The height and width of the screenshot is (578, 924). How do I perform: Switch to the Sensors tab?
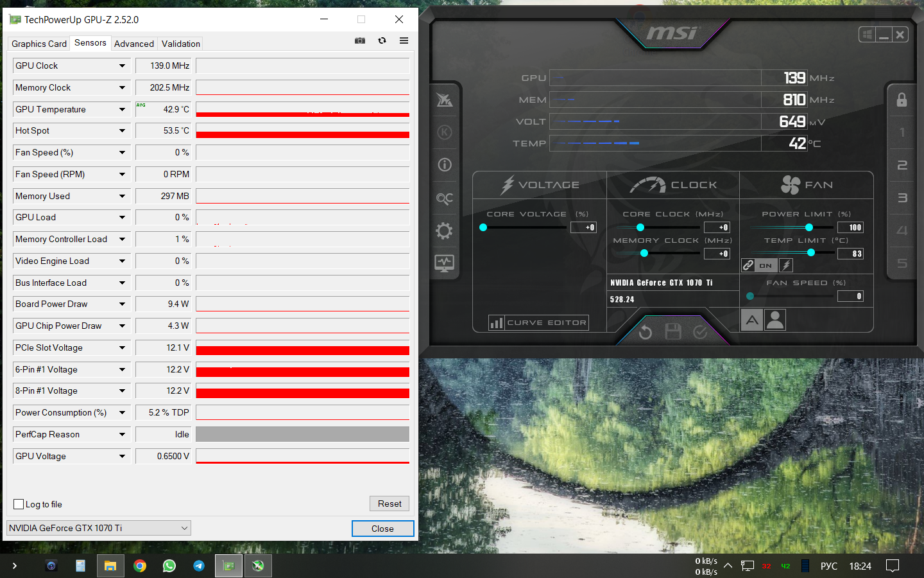pyautogui.click(x=90, y=43)
